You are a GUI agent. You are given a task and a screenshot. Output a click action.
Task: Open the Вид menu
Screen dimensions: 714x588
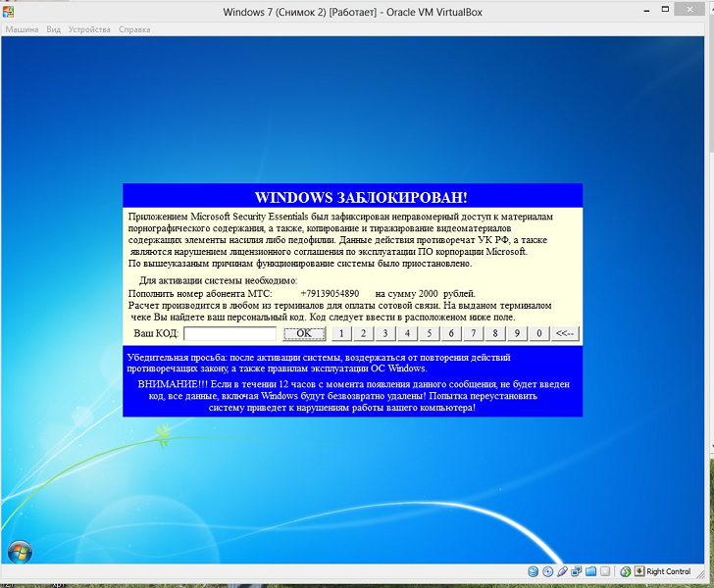[53, 29]
